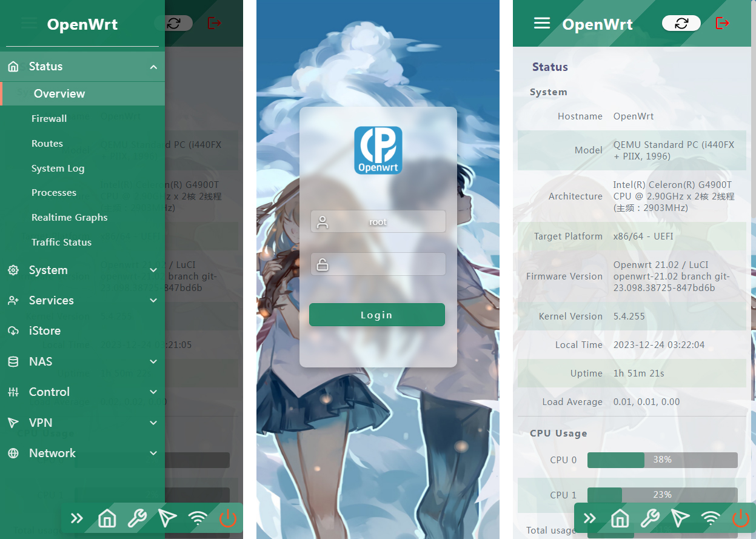Click refresh pill in left sidebar panel header
This screenshot has width=756, height=539.
[x=174, y=23]
